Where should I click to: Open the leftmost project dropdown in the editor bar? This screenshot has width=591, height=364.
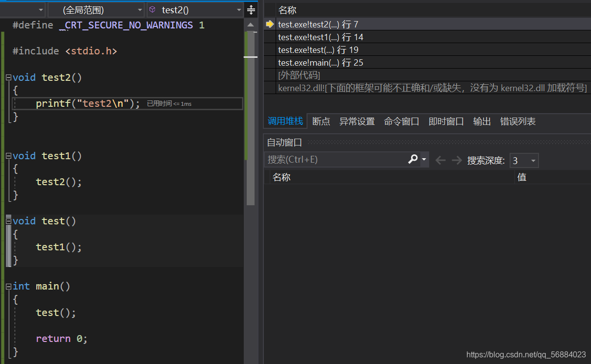tap(23, 10)
